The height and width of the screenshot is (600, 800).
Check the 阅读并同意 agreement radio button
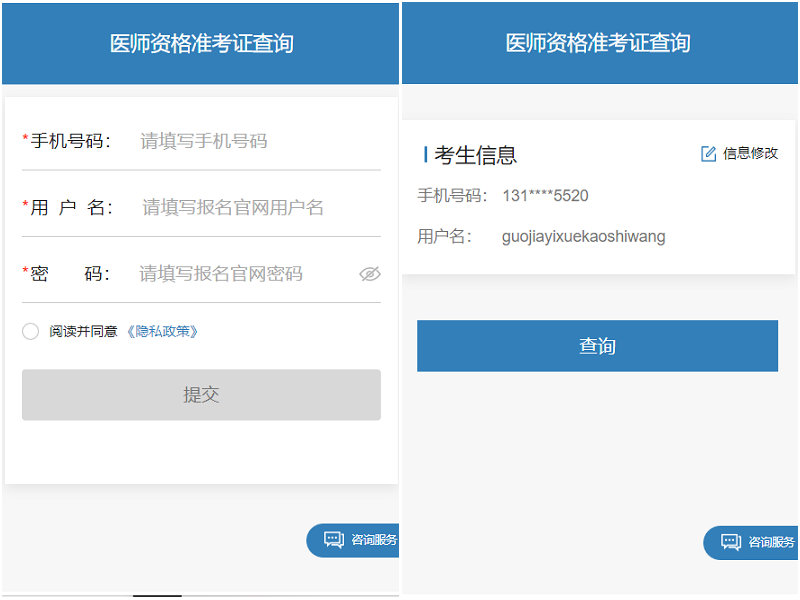pos(30,331)
